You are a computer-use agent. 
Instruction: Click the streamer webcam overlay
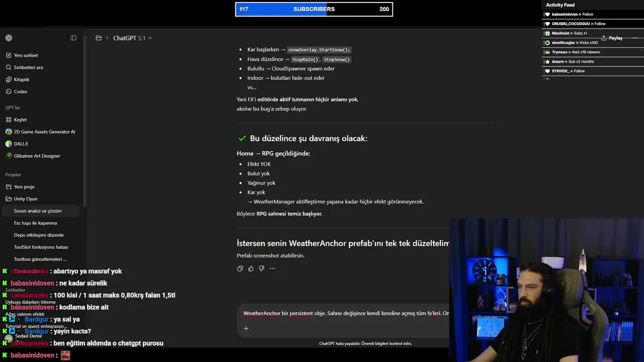pos(546,290)
